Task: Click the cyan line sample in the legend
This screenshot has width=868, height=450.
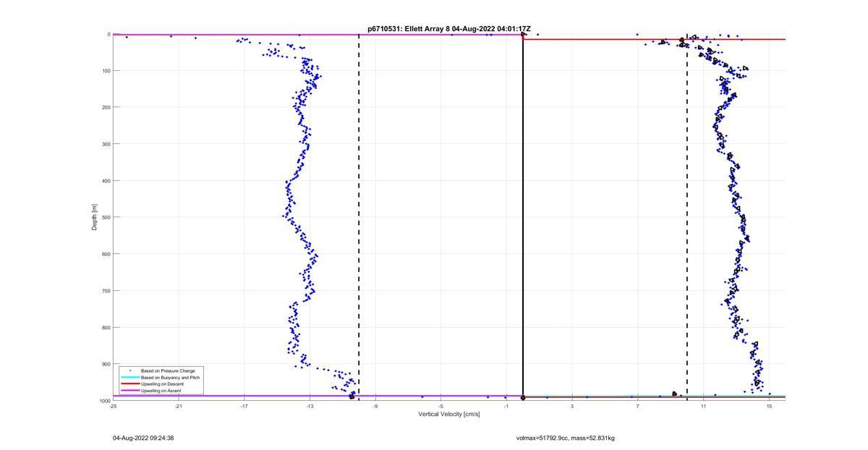Action: 130,378
